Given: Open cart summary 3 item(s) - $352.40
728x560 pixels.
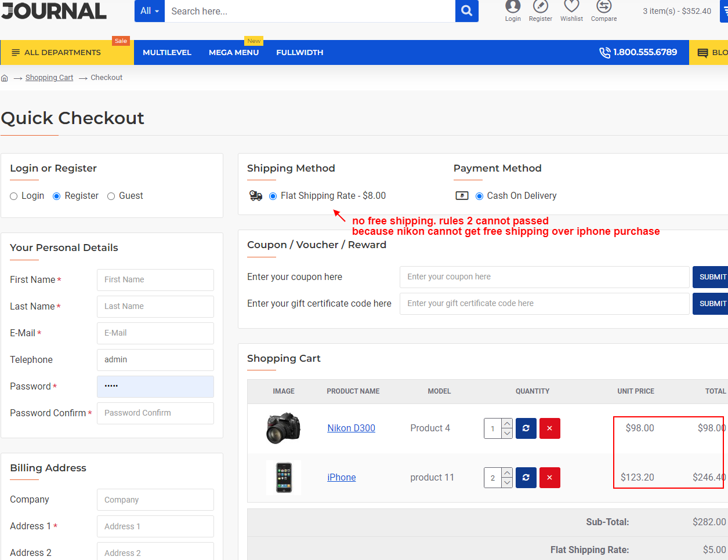Looking at the screenshot, I should [x=677, y=11].
